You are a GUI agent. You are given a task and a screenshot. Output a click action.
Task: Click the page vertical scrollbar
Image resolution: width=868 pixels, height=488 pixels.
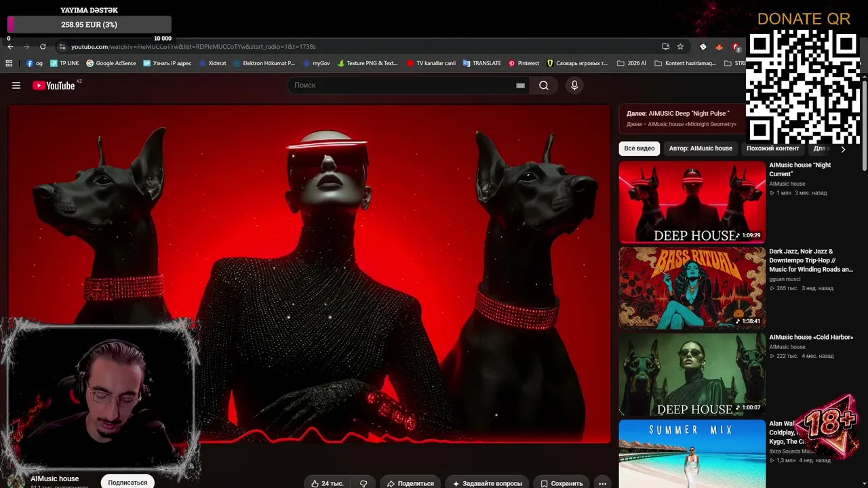point(865,125)
